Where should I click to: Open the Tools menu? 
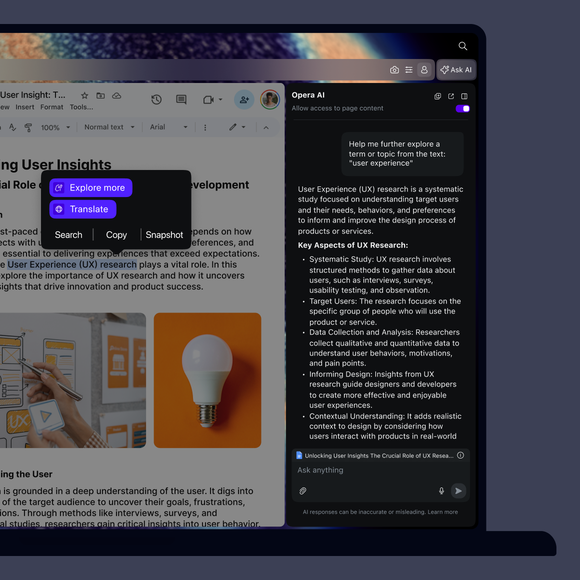click(81, 107)
